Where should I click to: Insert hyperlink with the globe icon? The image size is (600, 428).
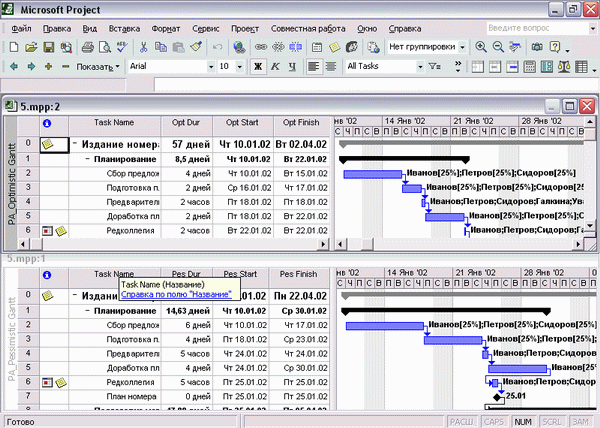pos(239,47)
